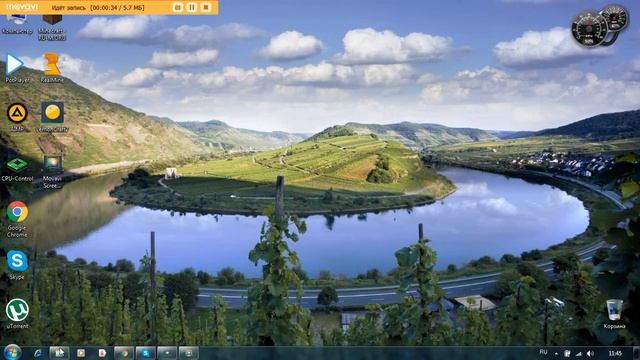This screenshot has width=640, height=360.
Task: Switch to Chrome on the taskbar
Action: pos(124,353)
